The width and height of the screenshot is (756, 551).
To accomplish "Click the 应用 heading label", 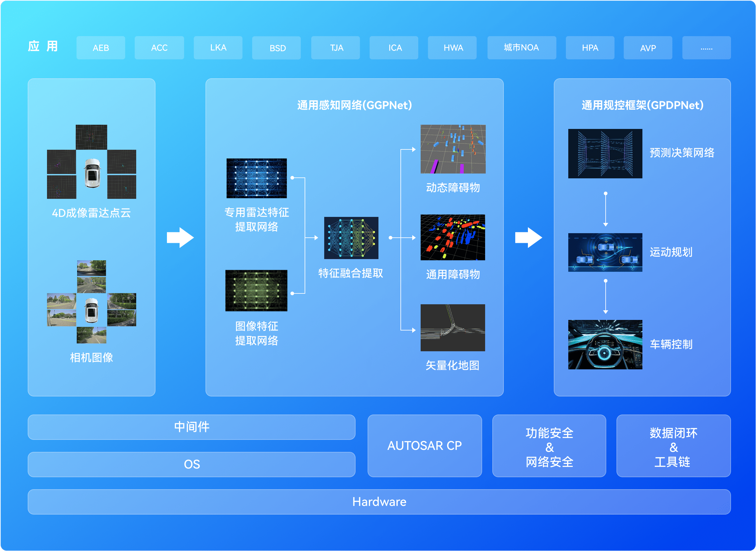I will pos(43,46).
